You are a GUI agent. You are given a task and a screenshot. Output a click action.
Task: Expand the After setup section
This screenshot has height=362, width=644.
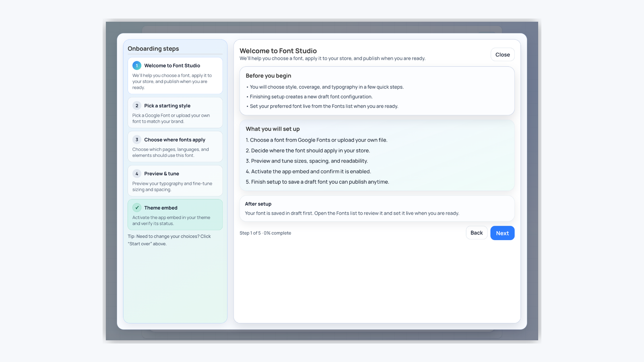pos(258,204)
